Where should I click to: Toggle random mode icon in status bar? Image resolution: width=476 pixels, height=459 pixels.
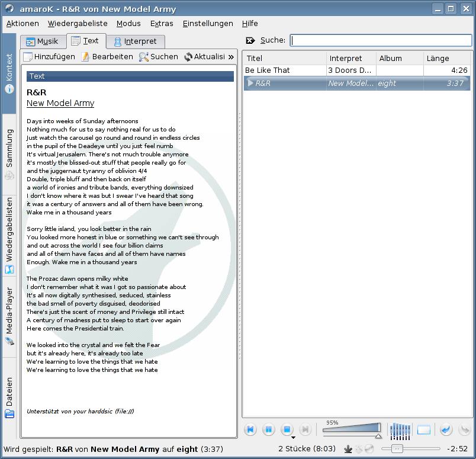pyautogui.click(x=359, y=449)
